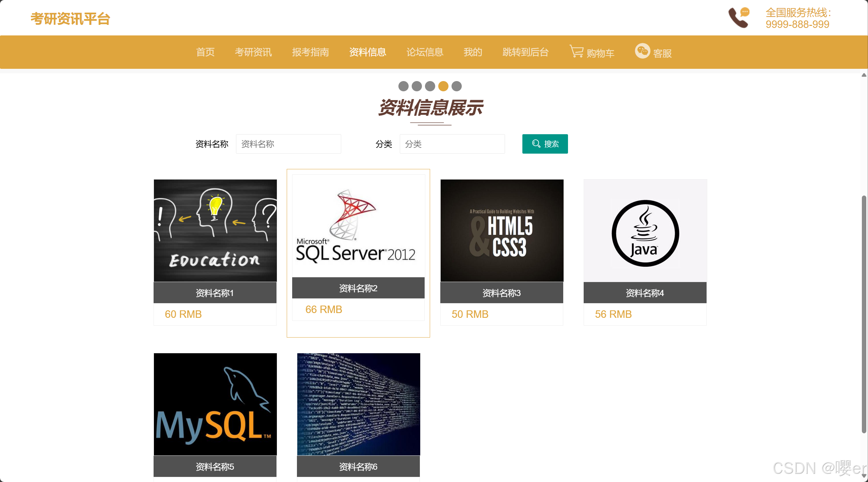Click the 跳转到后台 link
The height and width of the screenshot is (482, 868).
(525, 52)
